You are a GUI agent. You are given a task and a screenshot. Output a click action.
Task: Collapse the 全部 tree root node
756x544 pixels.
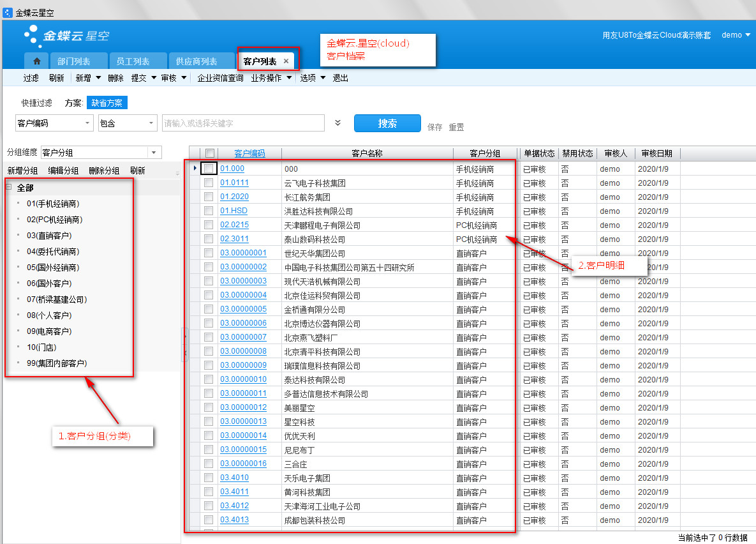9,187
